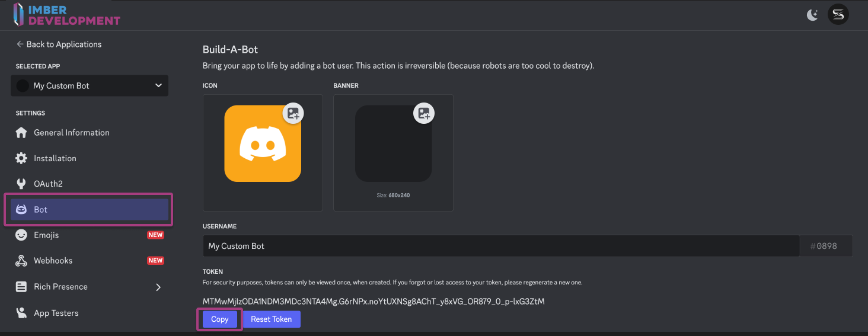Image resolution: width=868 pixels, height=336 pixels.
Task: Upload a banner image
Action: [x=424, y=113]
